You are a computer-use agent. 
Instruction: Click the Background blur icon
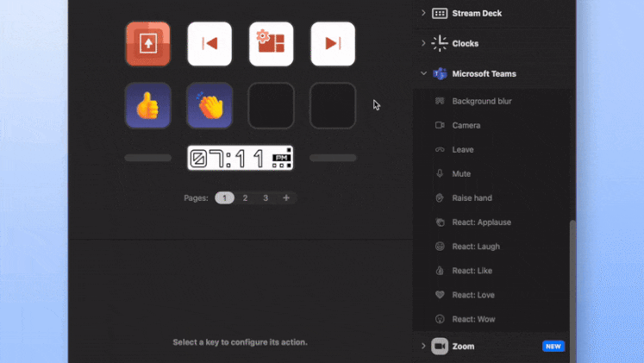coord(440,101)
